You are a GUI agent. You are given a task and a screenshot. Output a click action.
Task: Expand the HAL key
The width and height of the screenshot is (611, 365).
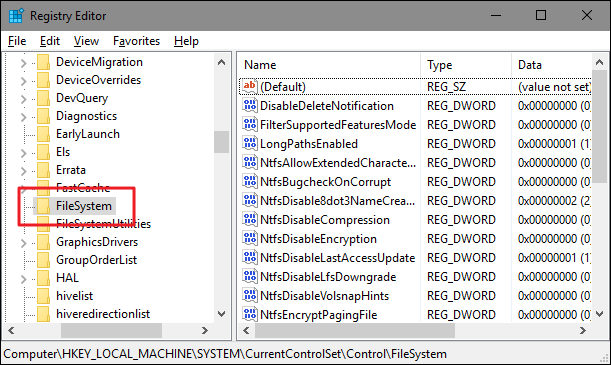pyautogui.click(x=23, y=279)
